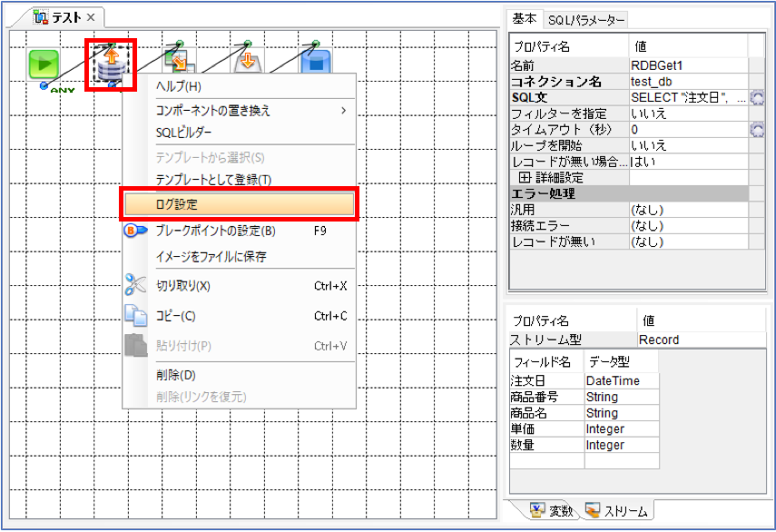Screen dimensions: 776x532
Task: Open ループを開始 value いいえ
Action: point(689,145)
